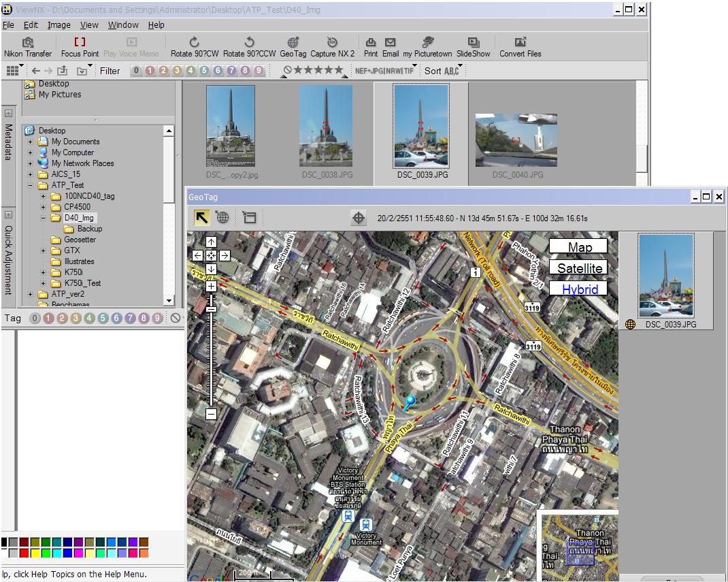The height and width of the screenshot is (582, 728).
Task: Apply tag label 2 in Tag bar
Action: [x=62, y=318]
